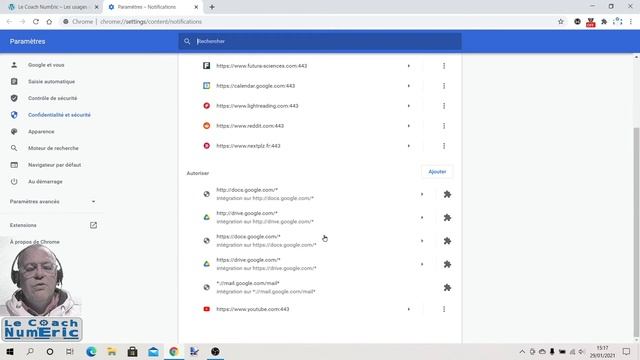
Task: Click extension puzzle icon for http://drive.google.com
Action: click(x=447, y=218)
